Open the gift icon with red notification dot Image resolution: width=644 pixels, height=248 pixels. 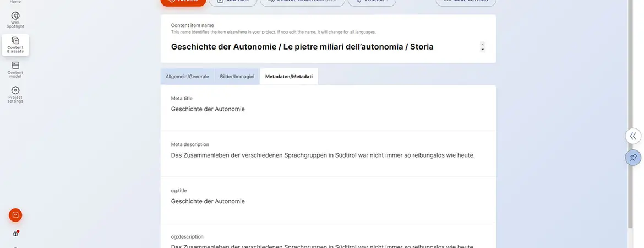(x=15, y=233)
